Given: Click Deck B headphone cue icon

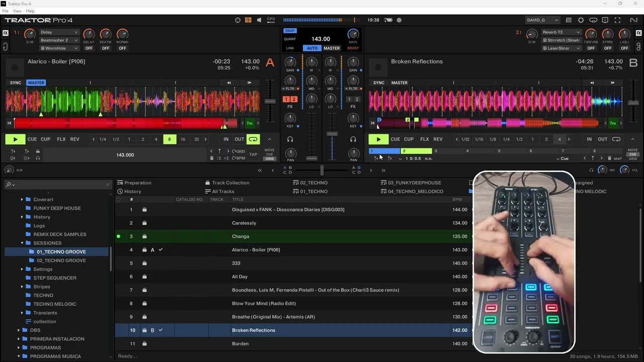Looking at the screenshot, I should click(x=353, y=139).
